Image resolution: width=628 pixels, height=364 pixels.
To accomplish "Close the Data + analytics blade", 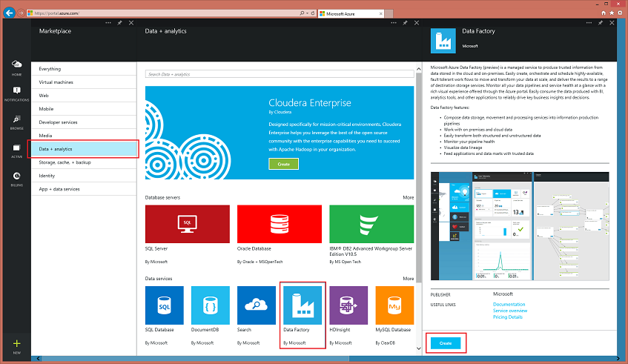I will tap(417, 23).
